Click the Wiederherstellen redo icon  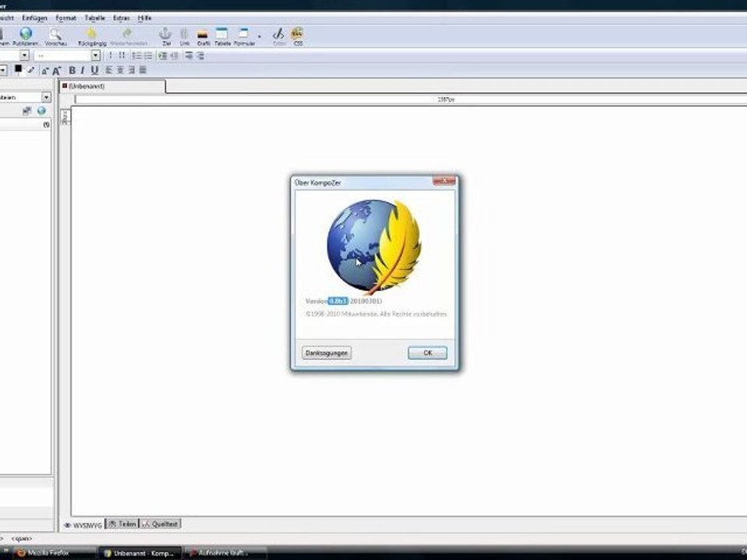click(x=127, y=33)
